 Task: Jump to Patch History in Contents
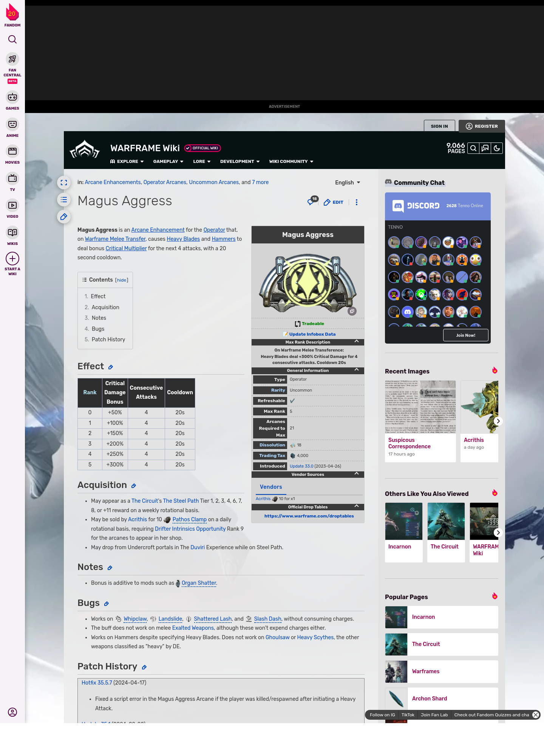tap(108, 339)
